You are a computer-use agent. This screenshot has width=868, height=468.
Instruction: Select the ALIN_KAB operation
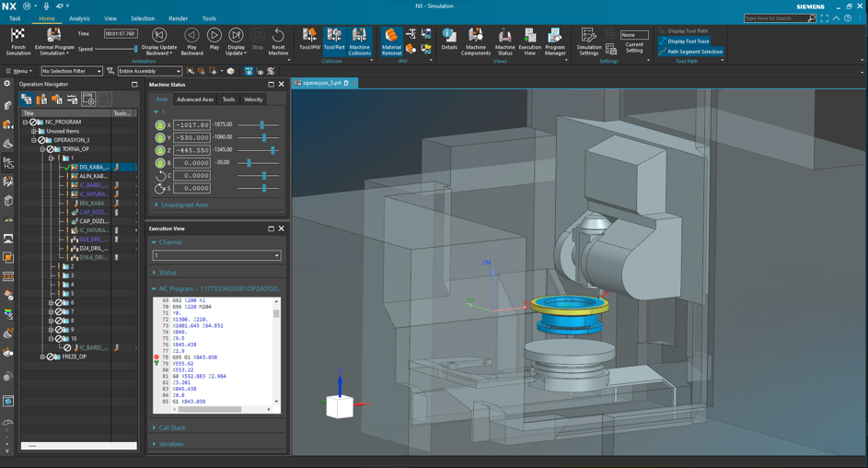[93, 176]
